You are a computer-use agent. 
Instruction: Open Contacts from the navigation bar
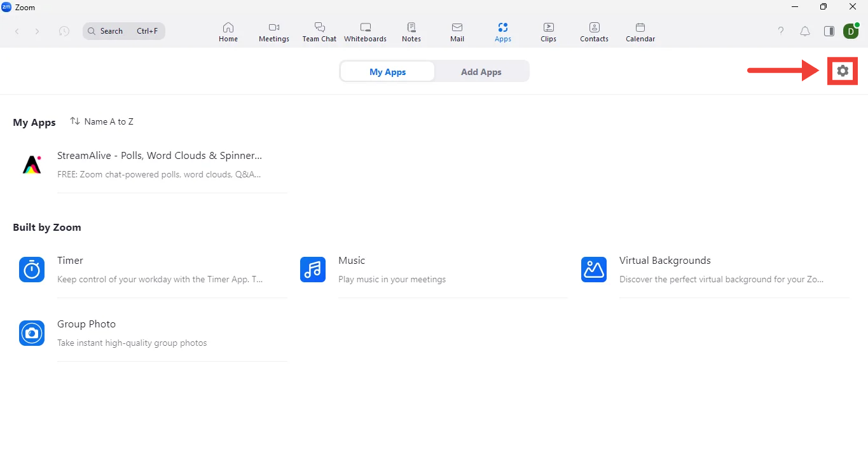coord(594,32)
